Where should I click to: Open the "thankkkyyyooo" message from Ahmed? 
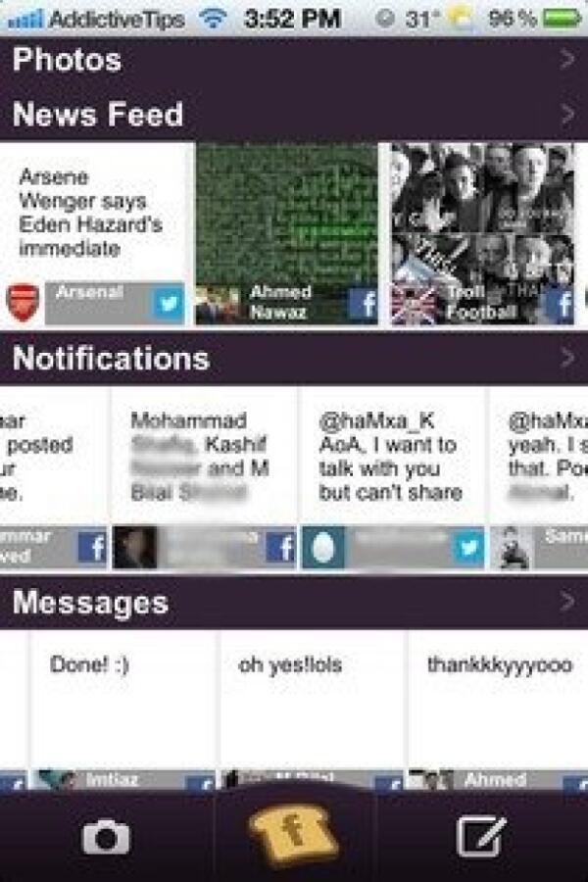498,710
